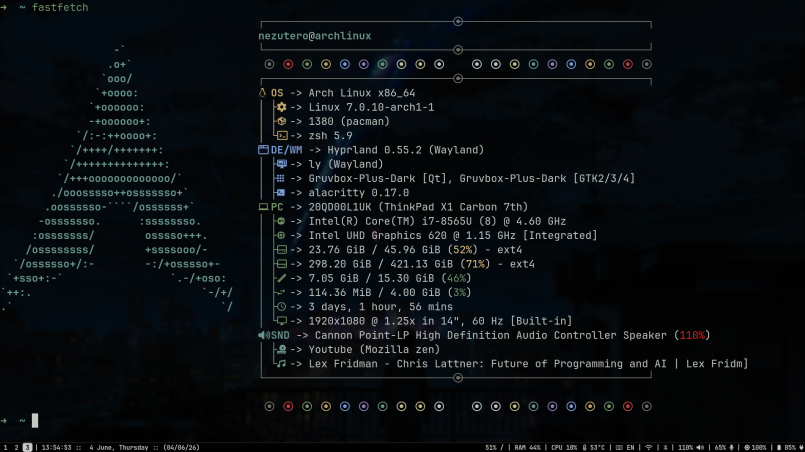Image resolution: width=805 pixels, height=452 pixels.
Task: Click the media player icon beside Youtube (Mozilla zen)
Action: point(281,349)
